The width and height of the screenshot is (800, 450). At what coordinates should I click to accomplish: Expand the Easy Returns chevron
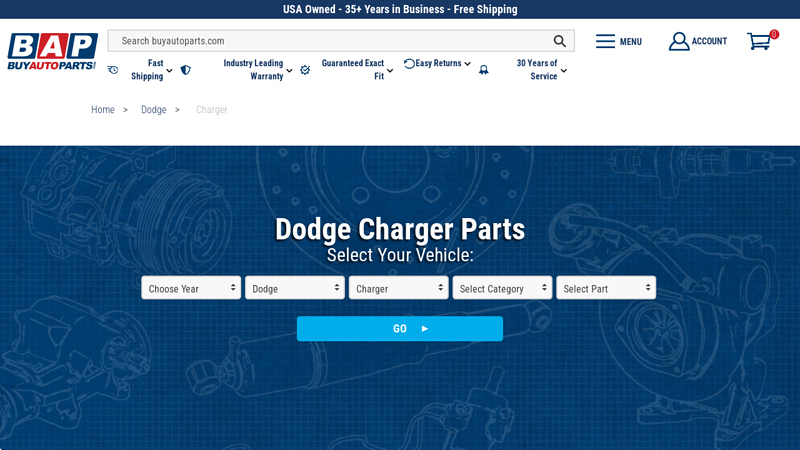[x=467, y=64]
